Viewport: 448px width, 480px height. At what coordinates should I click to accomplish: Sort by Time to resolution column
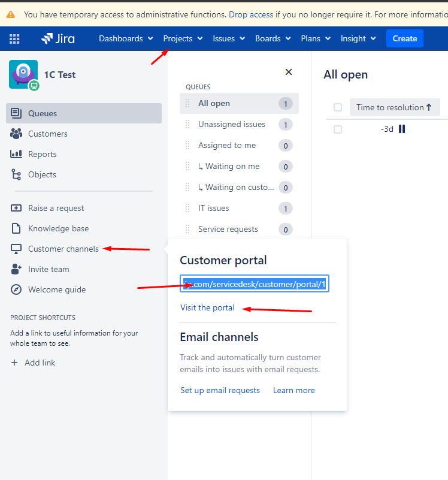395,107
